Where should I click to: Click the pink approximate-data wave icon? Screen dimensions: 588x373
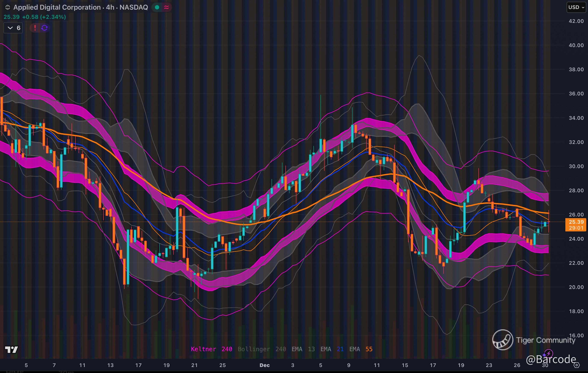(166, 7)
